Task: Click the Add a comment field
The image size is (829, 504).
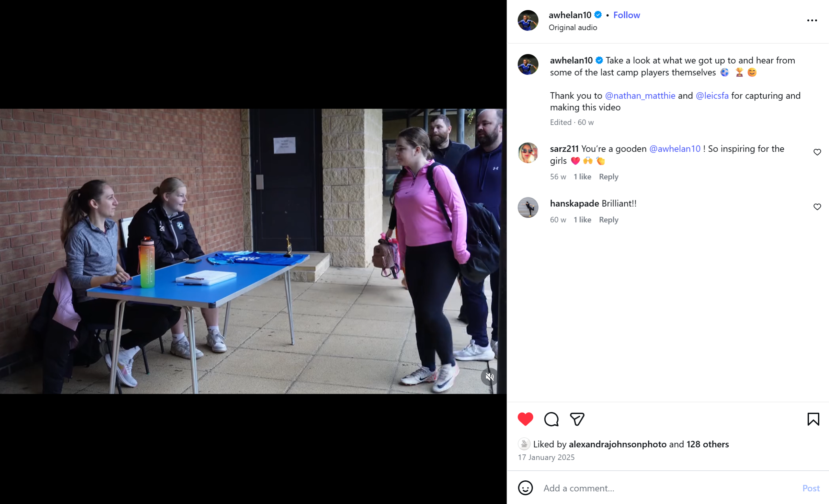Action: click(x=670, y=488)
